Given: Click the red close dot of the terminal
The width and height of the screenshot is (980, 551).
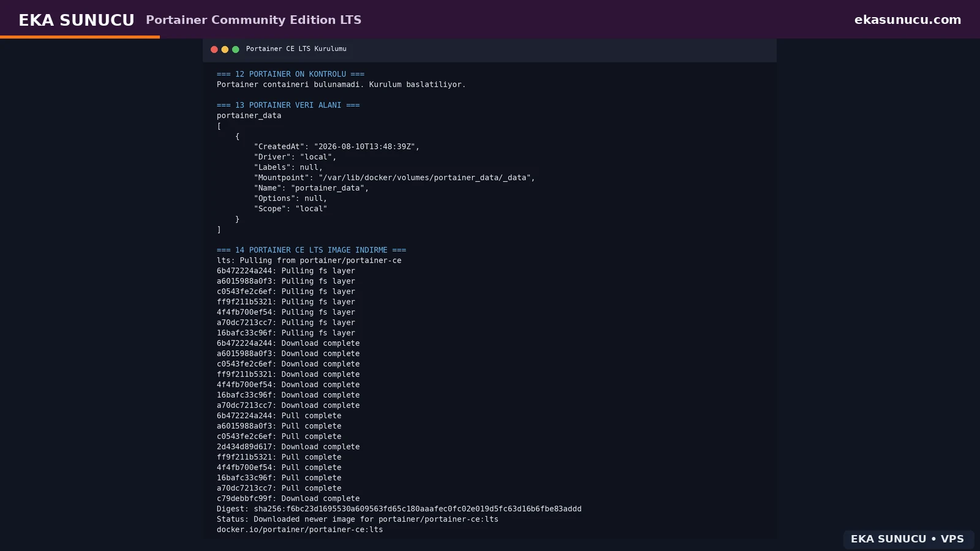Looking at the screenshot, I should click(x=214, y=50).
